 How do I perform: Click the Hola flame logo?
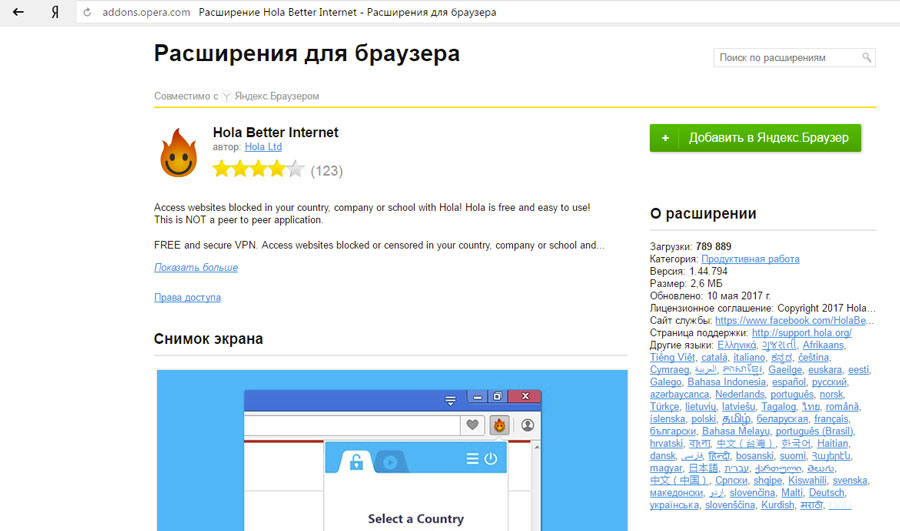[179, 153]
